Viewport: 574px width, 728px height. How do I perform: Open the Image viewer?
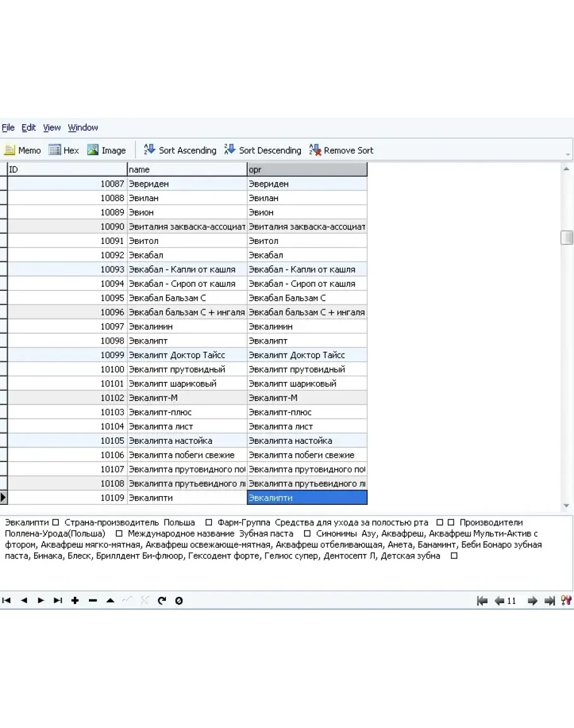107,151
